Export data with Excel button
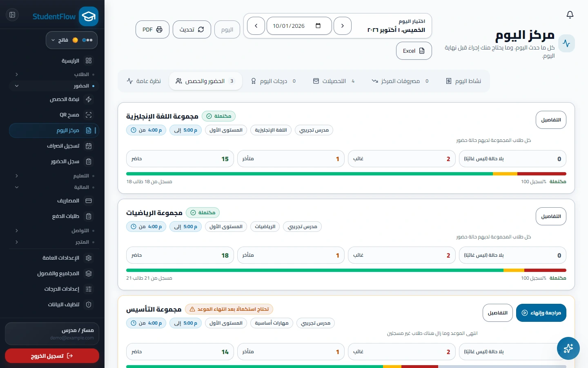This screenshot has width=588, height=368. pos(414,51)
